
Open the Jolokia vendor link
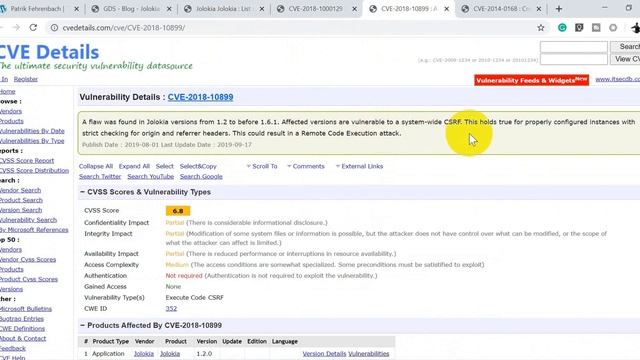coord(144,353)
